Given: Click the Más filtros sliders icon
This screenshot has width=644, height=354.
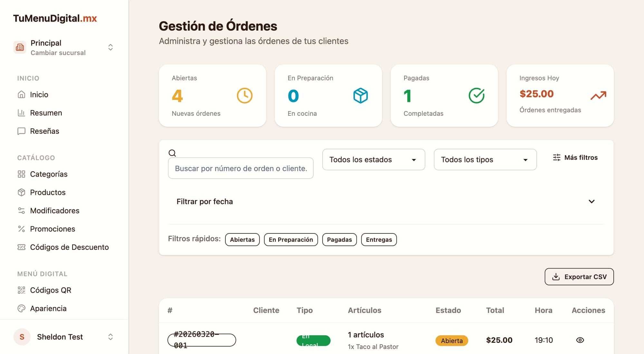Looking at the screenshot, I should click(556, 157).
